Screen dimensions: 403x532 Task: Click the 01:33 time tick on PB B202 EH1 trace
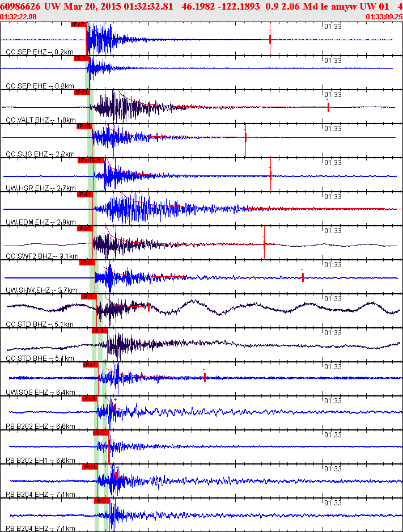pyautogui.click(x=333, y=434)
